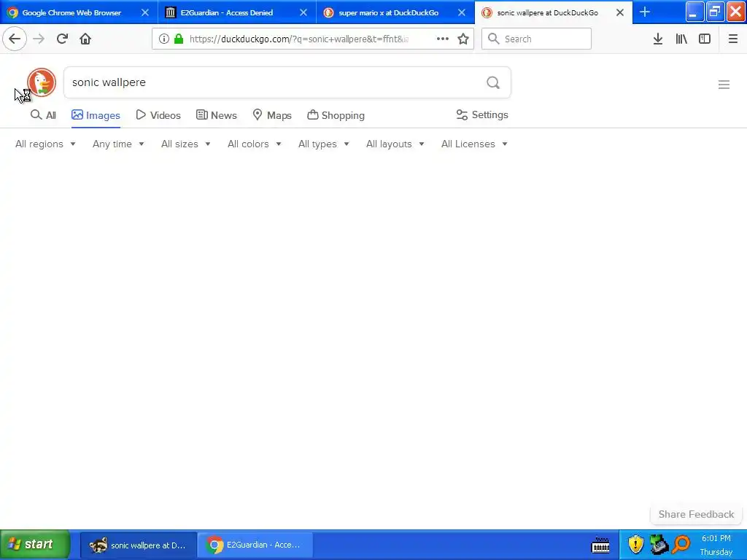
Task: Switch to the Maps results tab
Action: pos(272,115)
